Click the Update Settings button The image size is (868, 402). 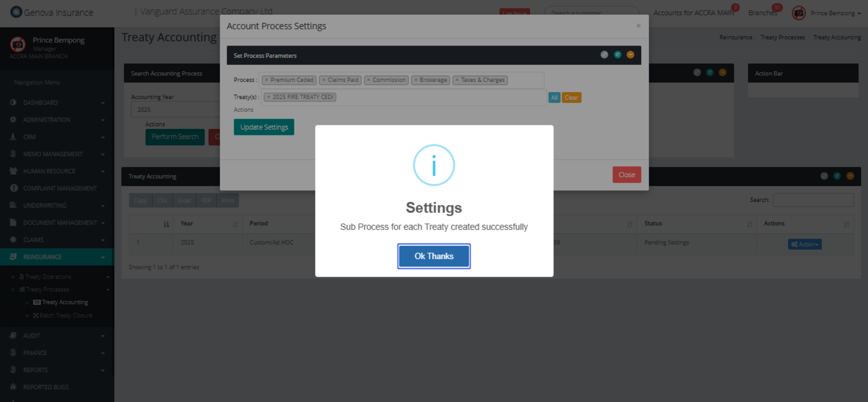(x=264, y=127)
